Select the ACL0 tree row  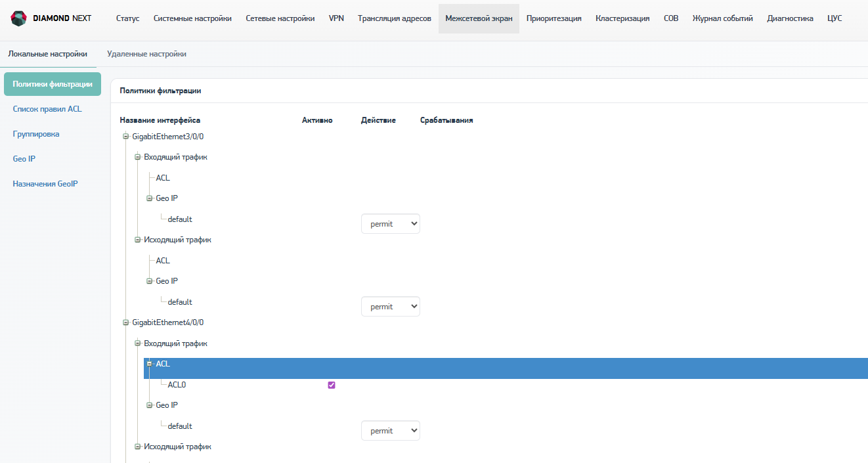pos(177,385)
